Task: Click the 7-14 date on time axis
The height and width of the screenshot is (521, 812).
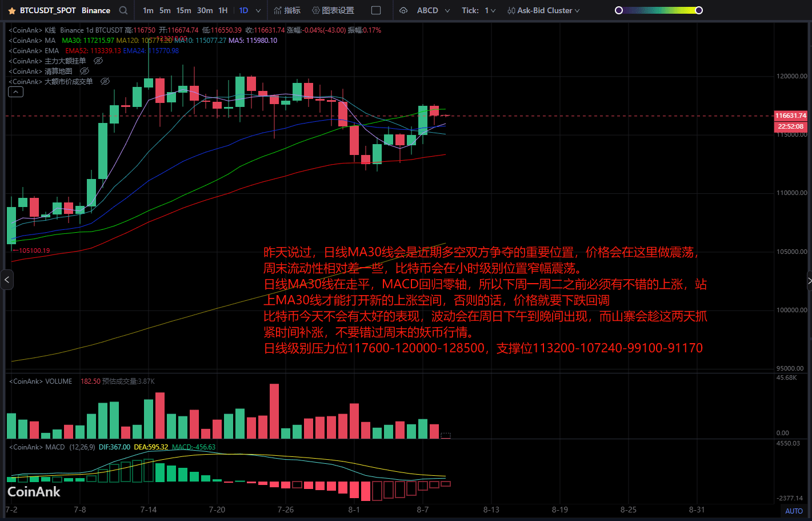Action: pos(149,510)
